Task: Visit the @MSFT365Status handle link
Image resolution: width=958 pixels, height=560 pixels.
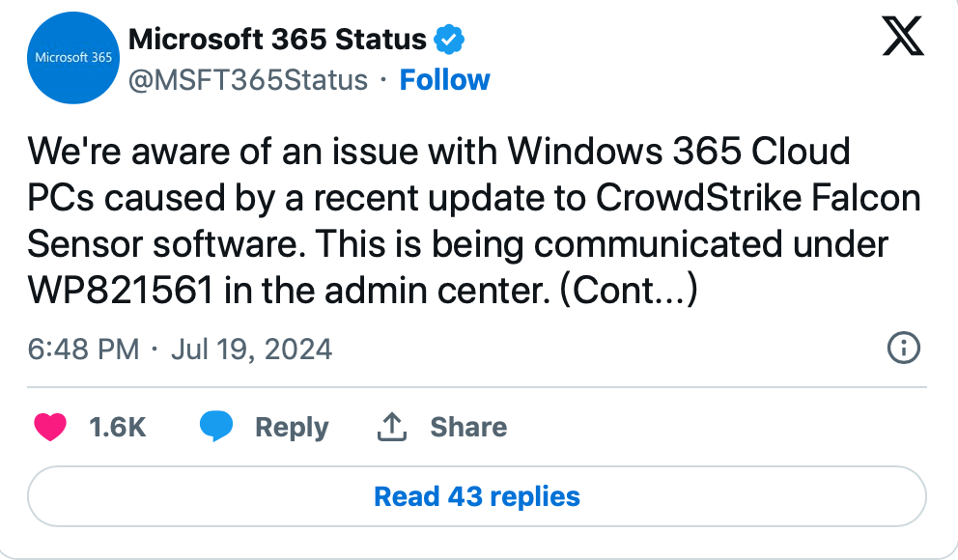Action: [248, 80]
